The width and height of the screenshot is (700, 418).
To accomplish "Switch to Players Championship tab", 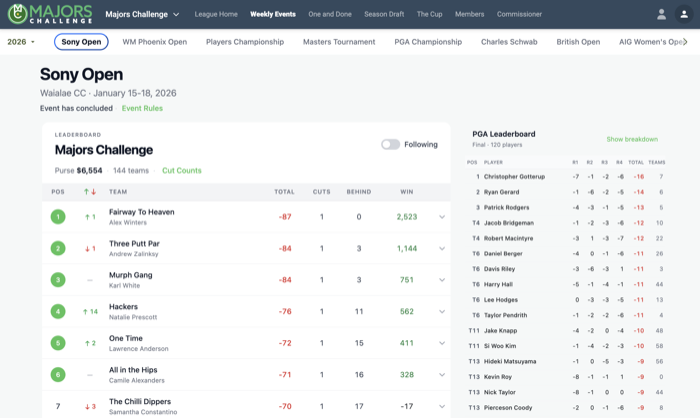I will click(x=245, y=42).
